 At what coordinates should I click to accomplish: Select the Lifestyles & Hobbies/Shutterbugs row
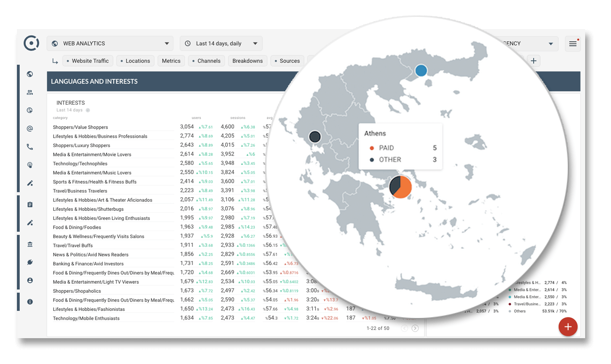tap(88, 209)
